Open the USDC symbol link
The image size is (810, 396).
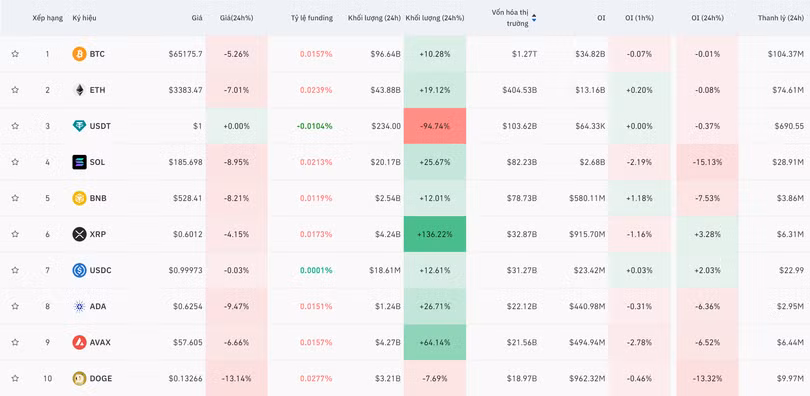[x=101, y=270]
